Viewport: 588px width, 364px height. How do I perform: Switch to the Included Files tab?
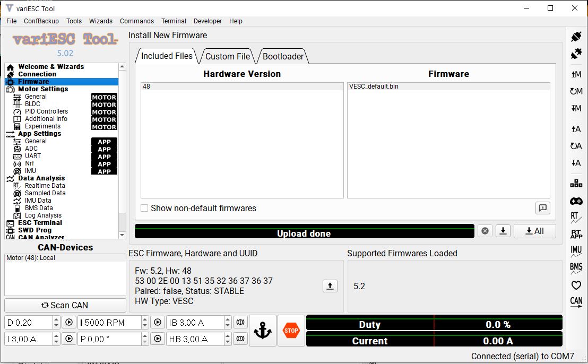pyautogui.click(x=167, y=56)
